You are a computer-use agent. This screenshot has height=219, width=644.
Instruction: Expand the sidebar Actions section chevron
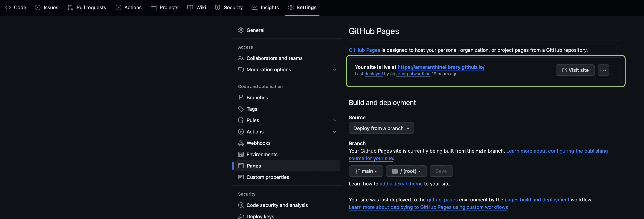(334, 132)
